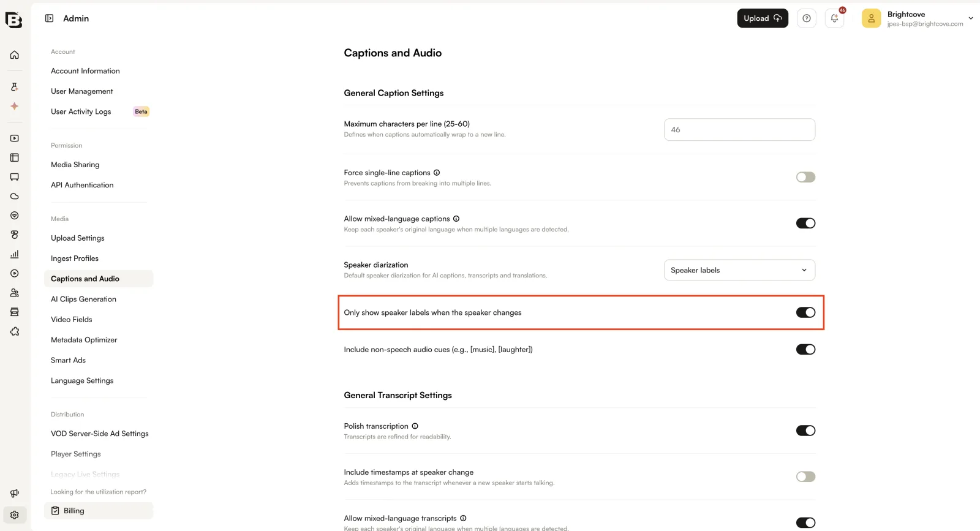
Task: Show info tooltip for Polish transcription
Action: click(415, 426)
